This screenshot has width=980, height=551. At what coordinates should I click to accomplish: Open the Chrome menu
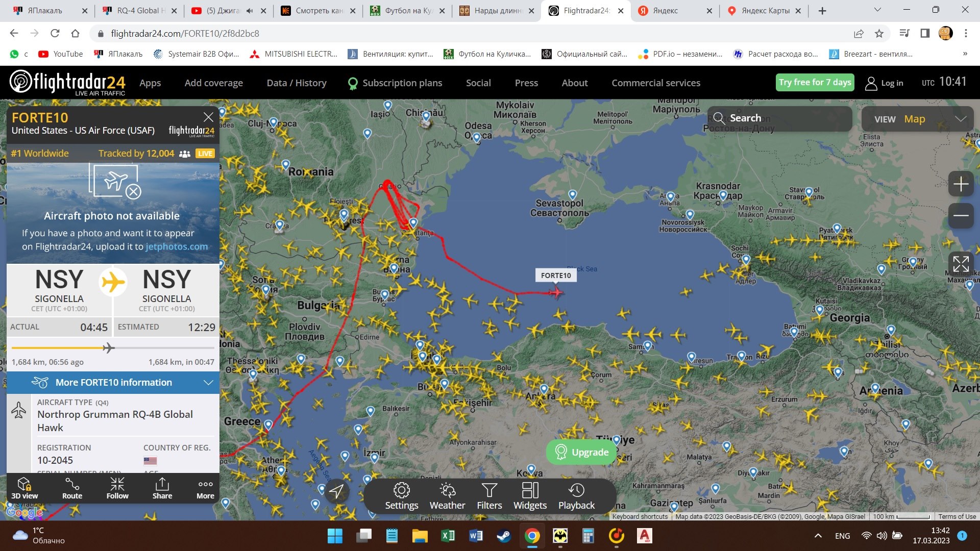tap(966, 34)
